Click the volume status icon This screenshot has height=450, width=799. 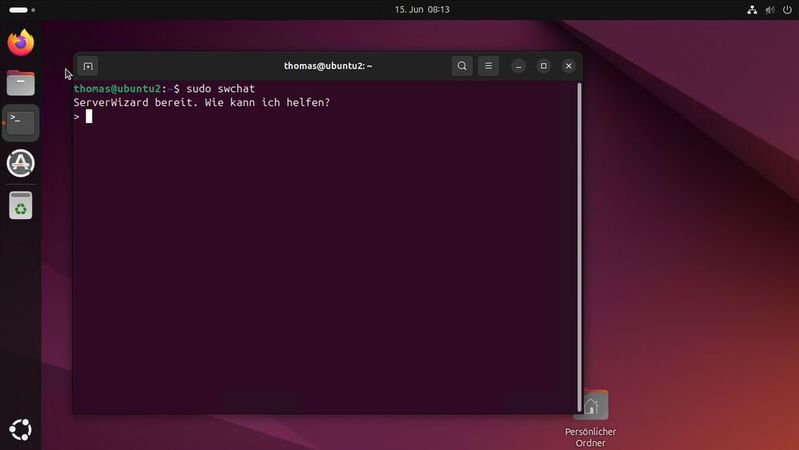tap(770, 10)
